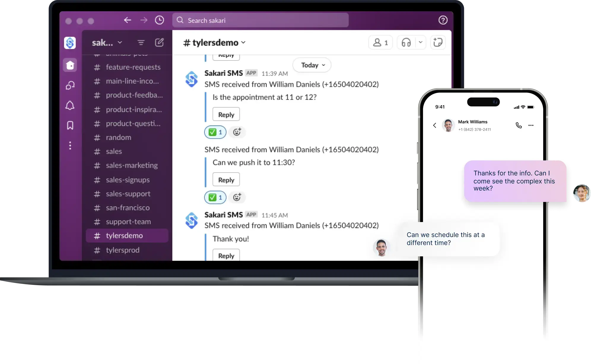Click Reply button on Thank you message

tap(226, 255)
